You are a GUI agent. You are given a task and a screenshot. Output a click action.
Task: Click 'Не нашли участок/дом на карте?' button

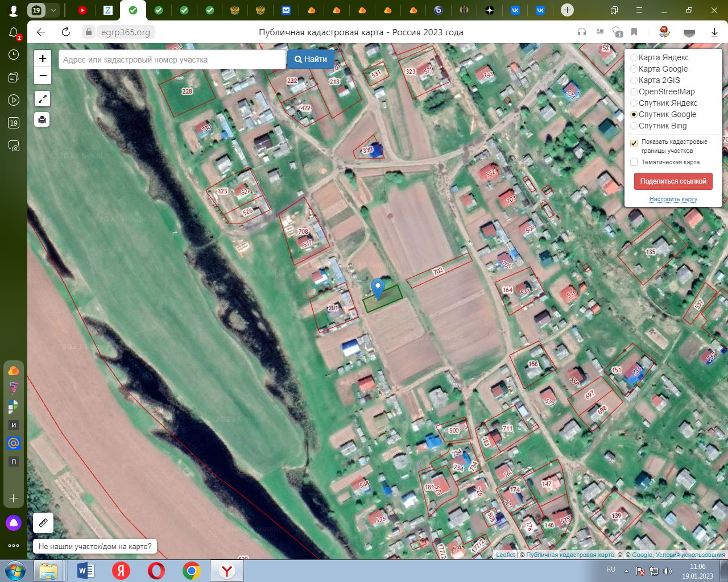tap(95, 547)
